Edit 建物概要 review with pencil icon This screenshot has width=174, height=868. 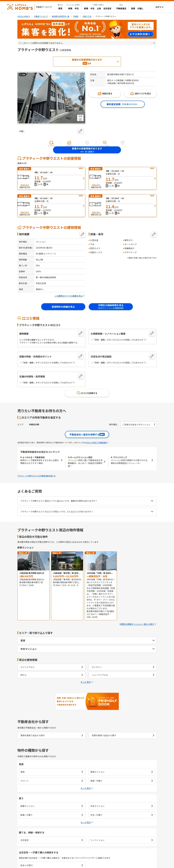pyautogui.click(x=80, y=333)
